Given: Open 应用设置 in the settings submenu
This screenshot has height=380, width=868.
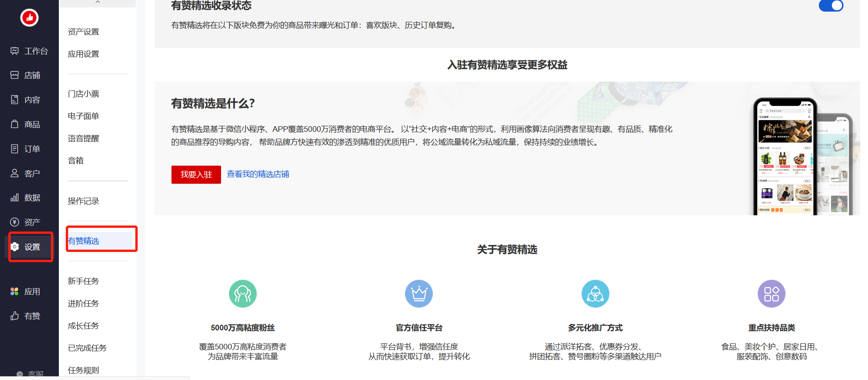Looking at the screenshot, I should 83,54.
